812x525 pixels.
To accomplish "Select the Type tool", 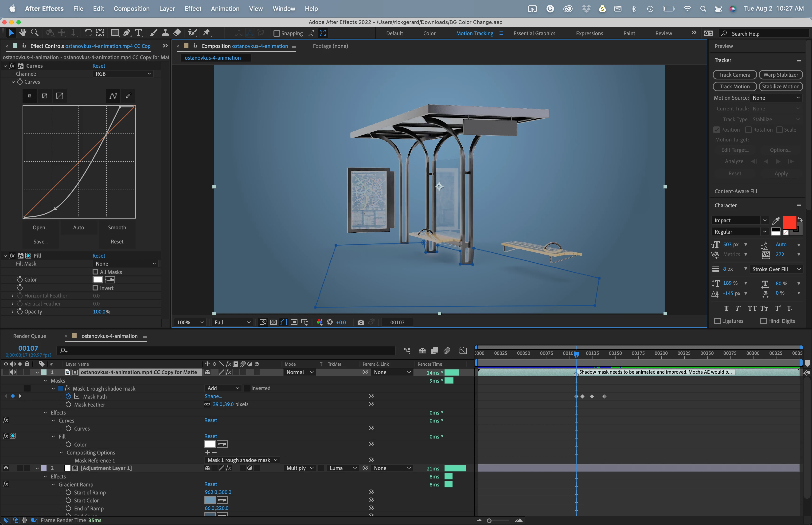I will point(138,33).
